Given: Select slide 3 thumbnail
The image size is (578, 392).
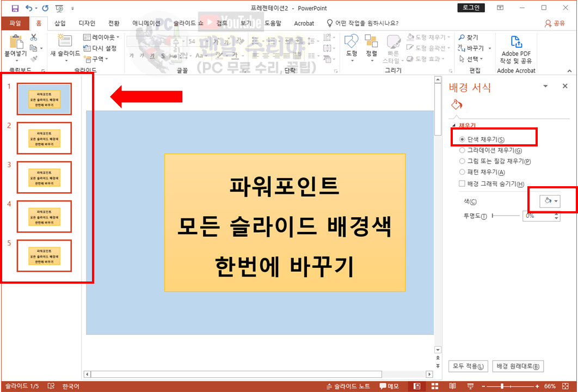Looking at the screenshot, I should 44,177.
